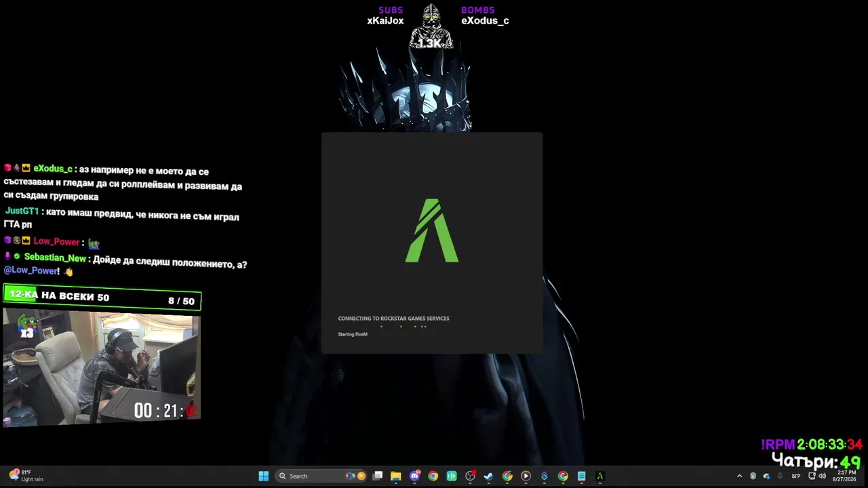Click the Low_Power username in chat
868x488 pixels.
(x=56, y=242)
